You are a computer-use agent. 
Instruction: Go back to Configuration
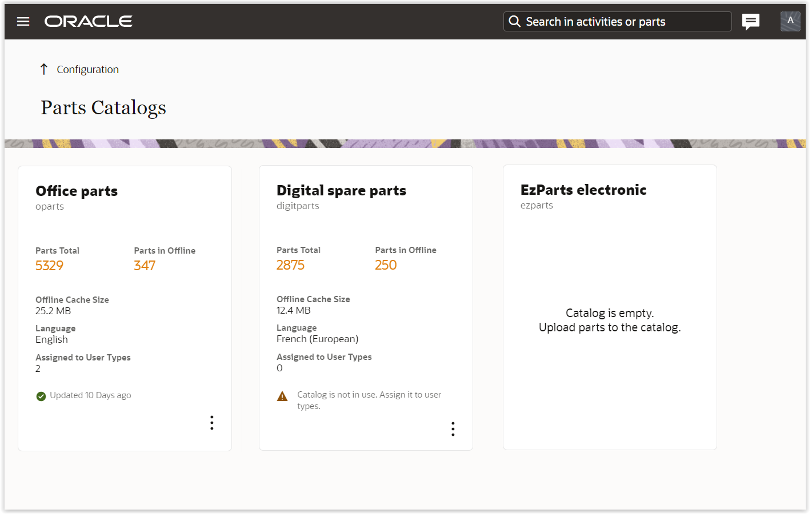click(x=87, y=70)
